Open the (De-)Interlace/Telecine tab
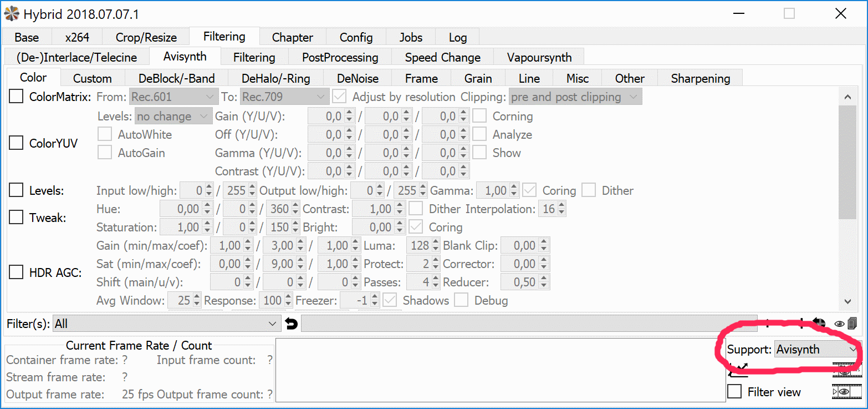This screenshot has width=868, height=409. click(x=76, y=57)
